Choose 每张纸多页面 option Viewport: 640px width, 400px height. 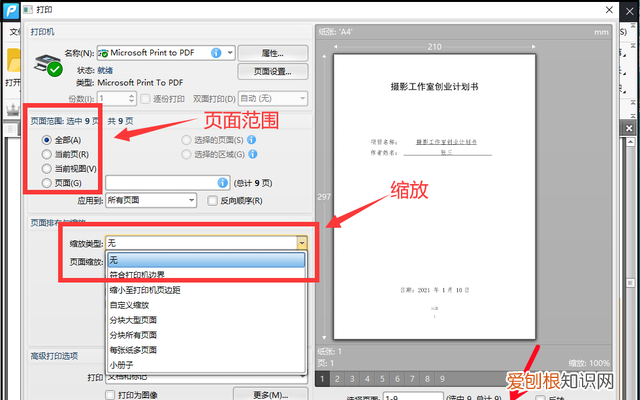pos(206,350)
